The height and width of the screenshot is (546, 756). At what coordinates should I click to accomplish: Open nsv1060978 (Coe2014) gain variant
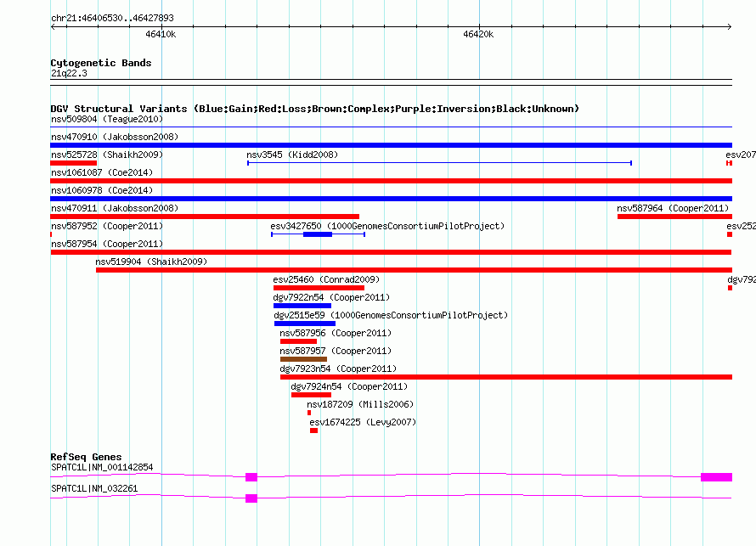click(x=391, y=199)
